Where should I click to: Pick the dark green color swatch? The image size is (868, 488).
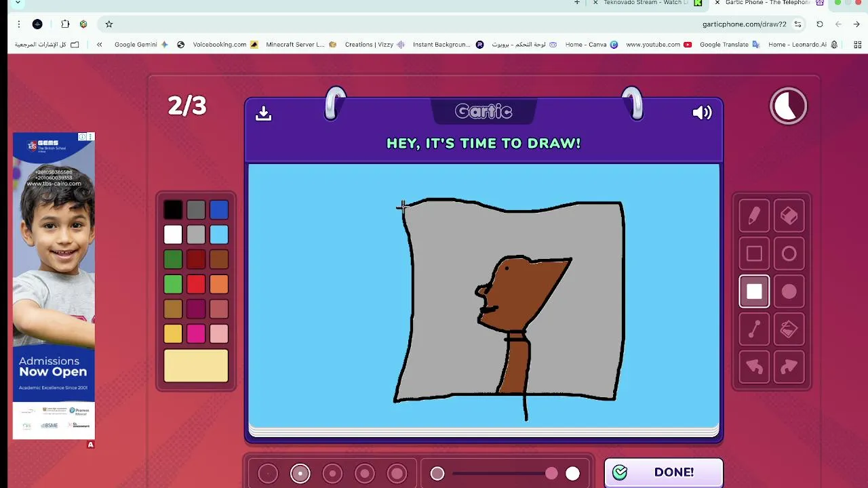[x=173, y=259]
